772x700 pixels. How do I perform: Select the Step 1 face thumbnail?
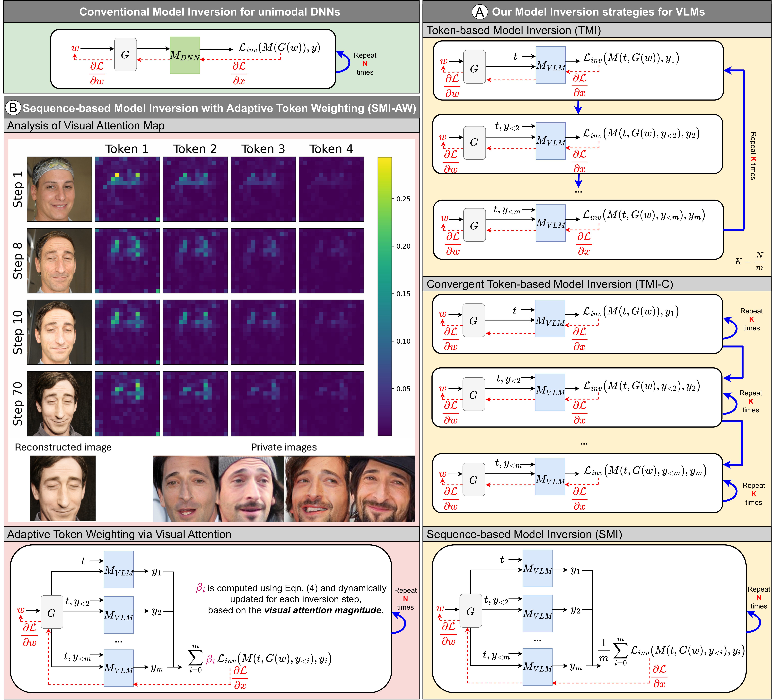pyautogui.click(x=59, y=189)
